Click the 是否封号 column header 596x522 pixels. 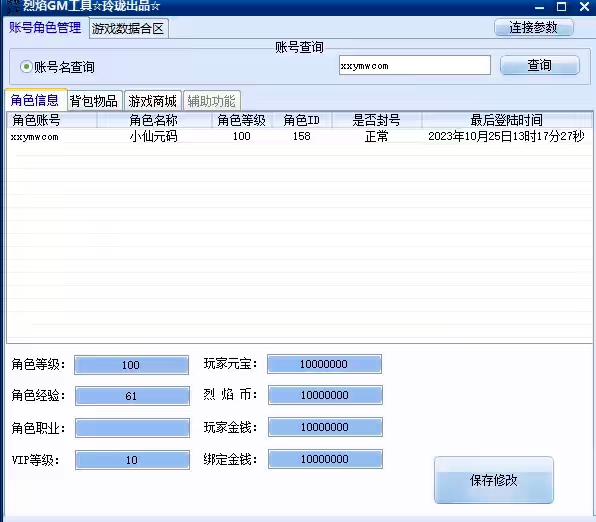tap(376, 120)
